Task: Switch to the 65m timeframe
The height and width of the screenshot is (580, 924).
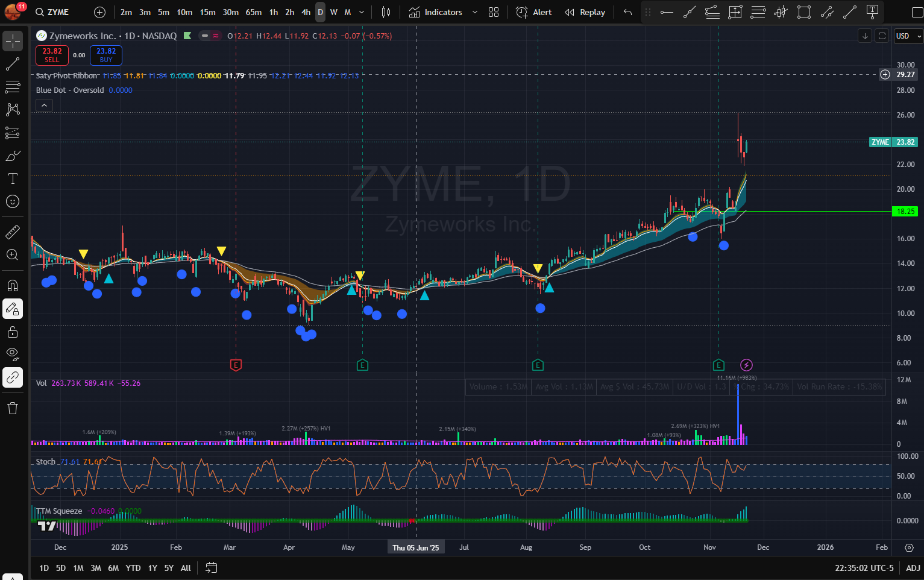Action: [253, 12]
